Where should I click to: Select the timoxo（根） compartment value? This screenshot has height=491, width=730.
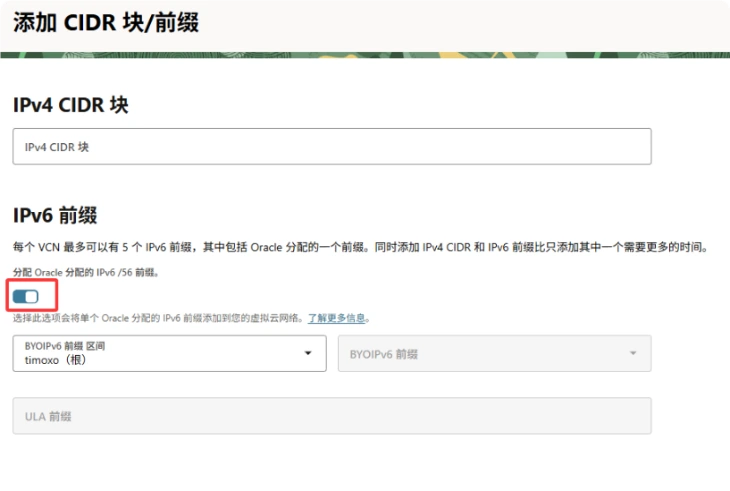pos(55,360)
